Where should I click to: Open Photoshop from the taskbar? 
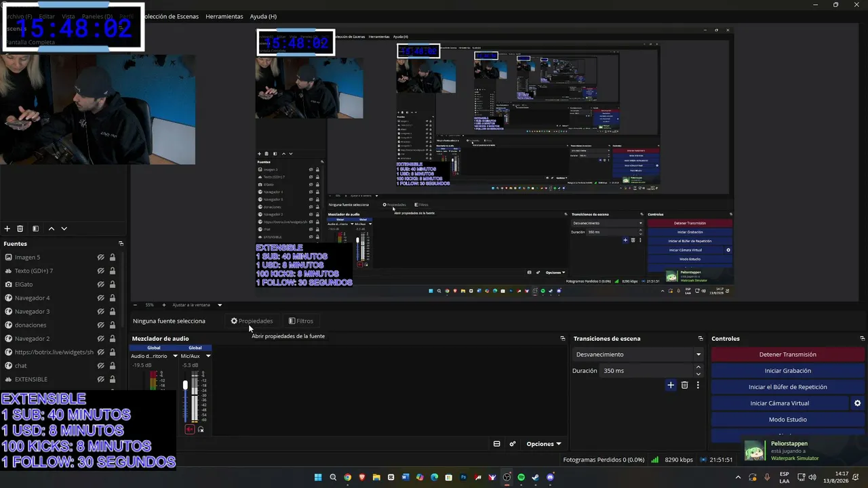pyautogui.click(x=464, y=477)
